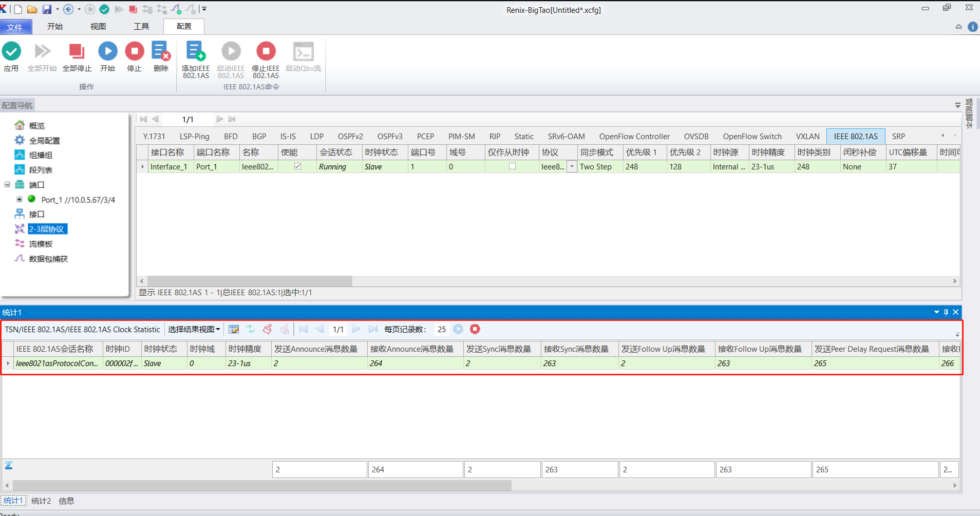This screenshot has width=980, height=516.
Task: Switch to the 开始 ribbon tab
Action: 55,26
